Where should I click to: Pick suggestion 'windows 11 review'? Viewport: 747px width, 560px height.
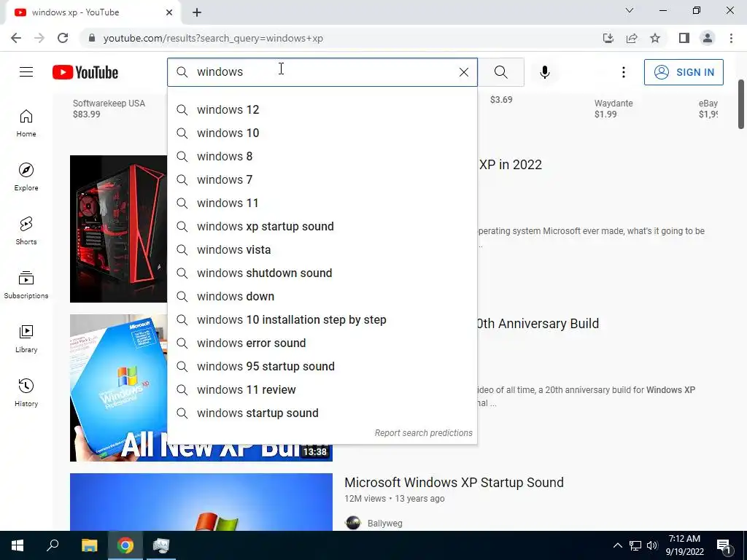[x=322, y=389]
